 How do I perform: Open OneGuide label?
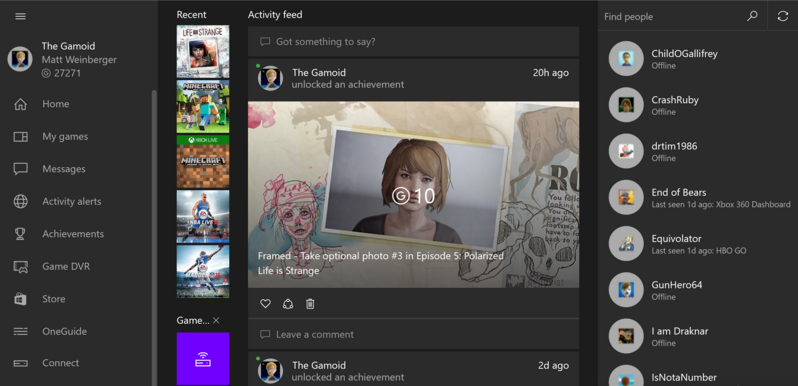[64, 332]
